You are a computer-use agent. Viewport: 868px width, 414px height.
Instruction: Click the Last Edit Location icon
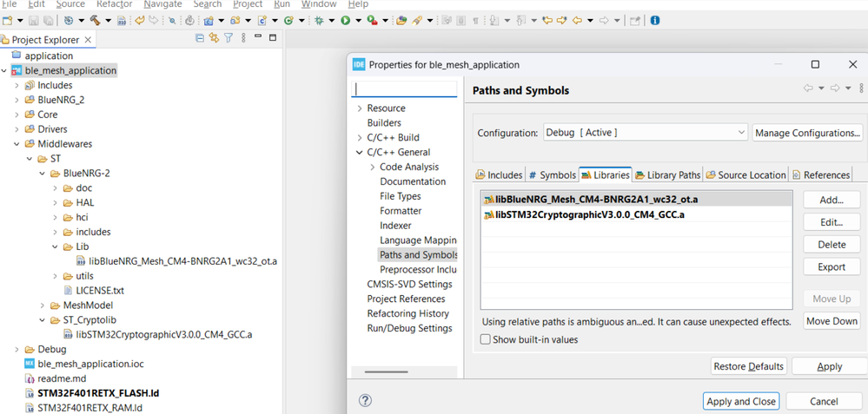click(x=547, y=21)
